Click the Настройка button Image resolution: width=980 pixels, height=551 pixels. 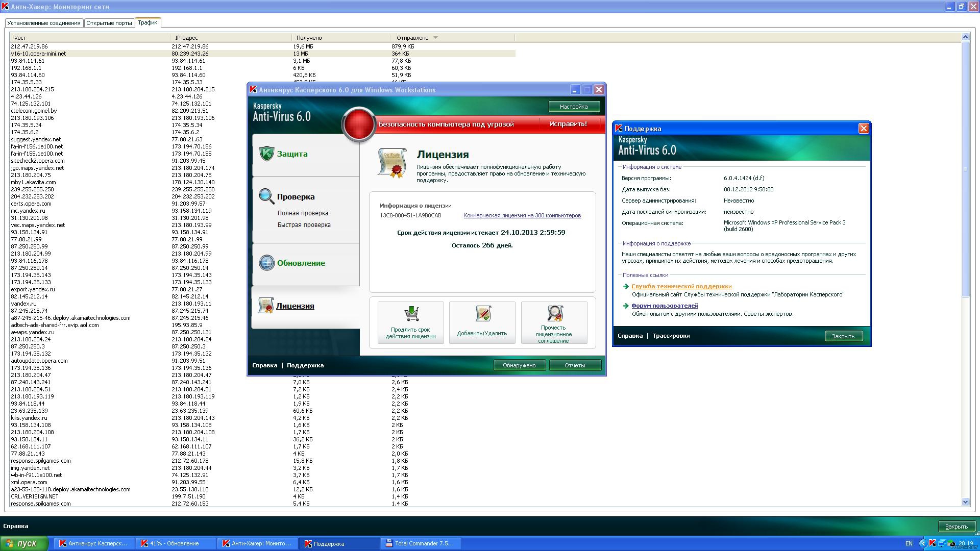coord(574,107)
